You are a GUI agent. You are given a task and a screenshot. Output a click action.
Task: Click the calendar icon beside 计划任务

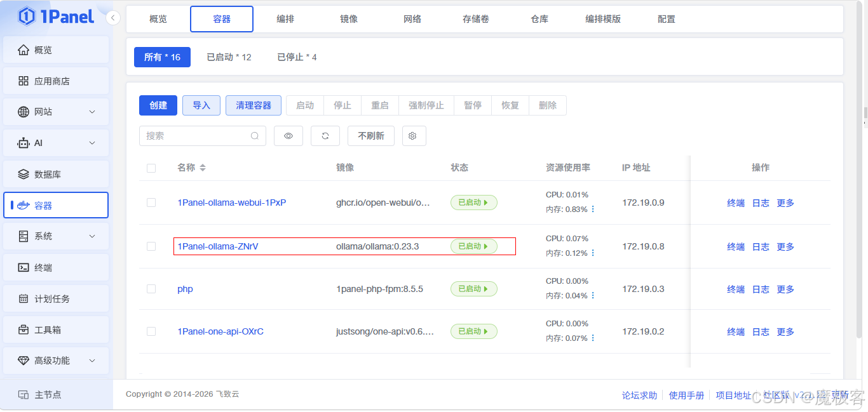tap(24, 298)
